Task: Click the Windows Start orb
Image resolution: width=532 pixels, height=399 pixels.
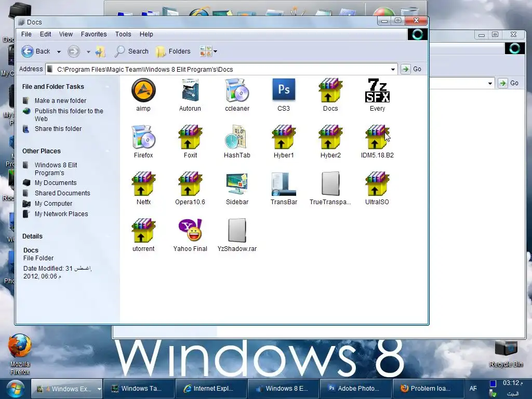Action: tap(15, 389)
